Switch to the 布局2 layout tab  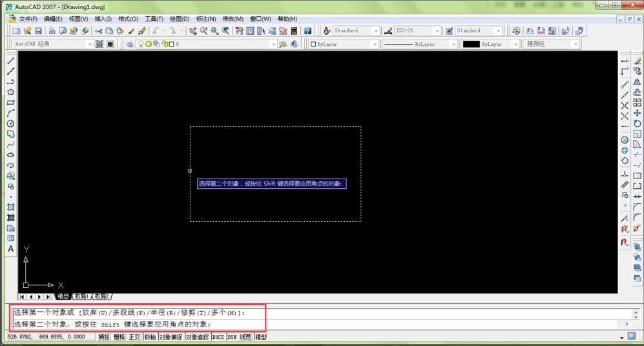point(101,297)
